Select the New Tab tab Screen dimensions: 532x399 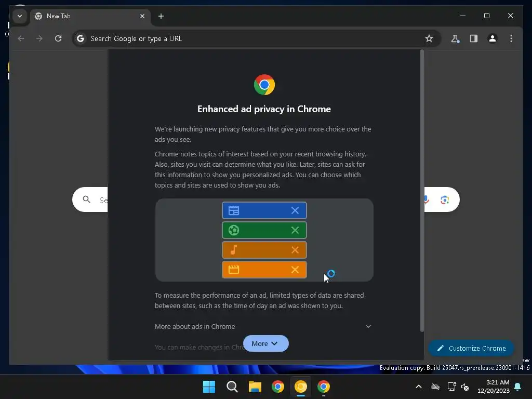coord(90,16)
